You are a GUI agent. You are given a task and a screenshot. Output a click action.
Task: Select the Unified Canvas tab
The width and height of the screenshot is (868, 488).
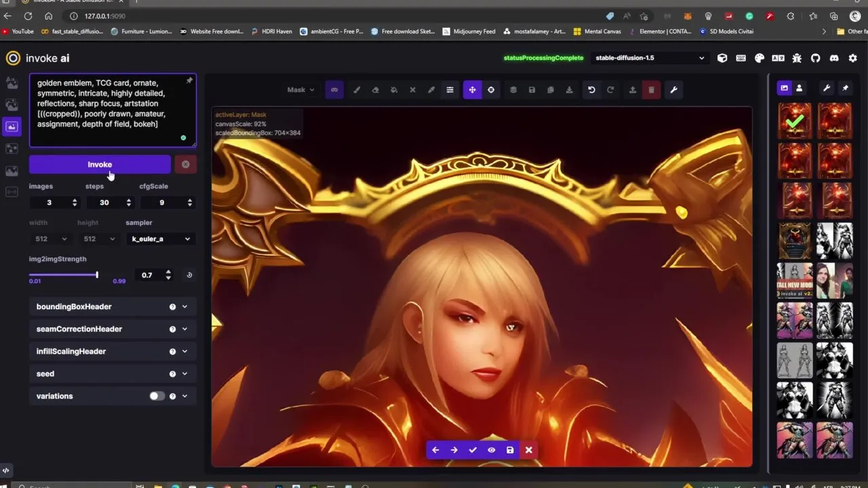pyautogui.click(x=12, y=127)
